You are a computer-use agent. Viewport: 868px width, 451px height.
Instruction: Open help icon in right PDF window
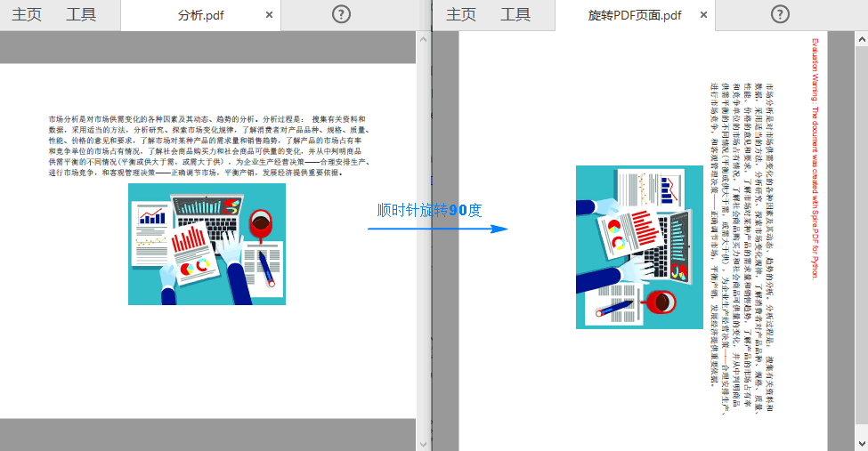tap(780, 14)
